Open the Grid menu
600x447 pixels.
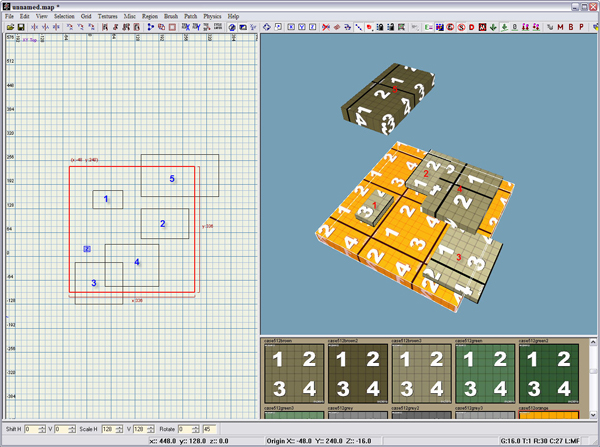coord(86,16)
